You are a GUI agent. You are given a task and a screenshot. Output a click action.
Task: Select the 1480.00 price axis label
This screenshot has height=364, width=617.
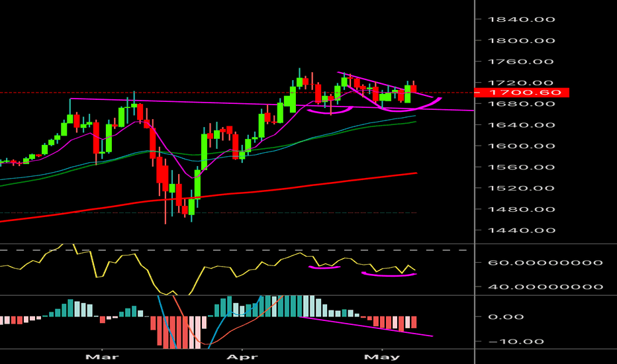[x=522, y=209]
